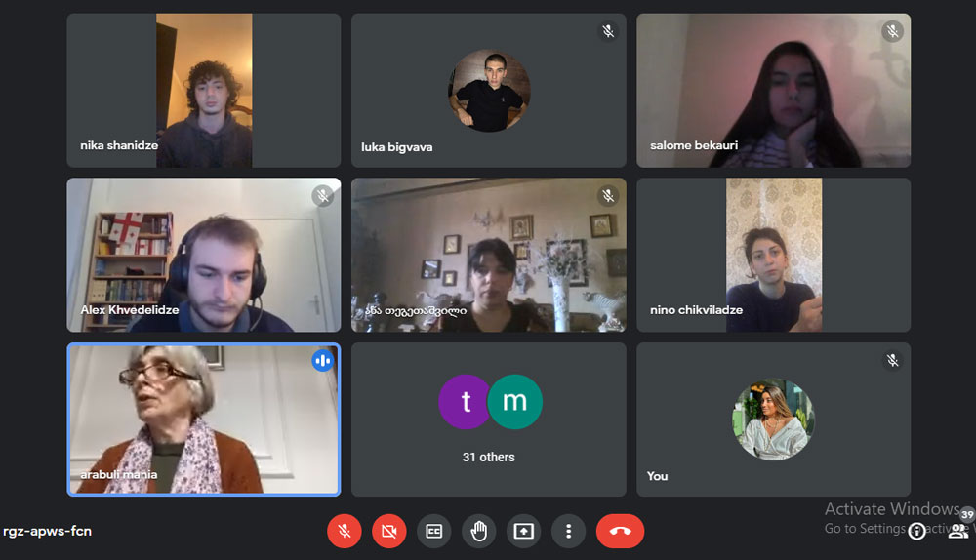Click muted mic icon on luka bigvava tile
The height and width of the screenshot is (560, 976).
[608, 31]
